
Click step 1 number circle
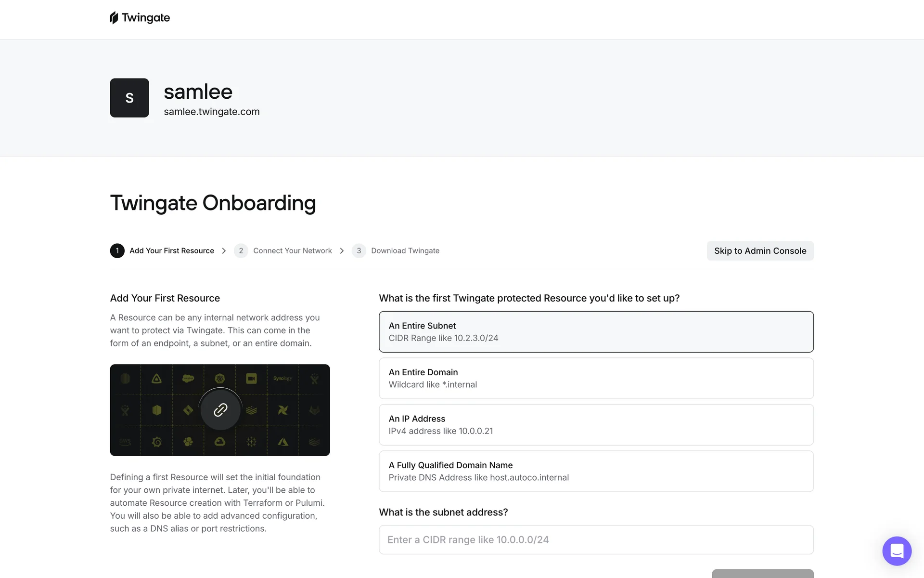click(x=117, y=250)
